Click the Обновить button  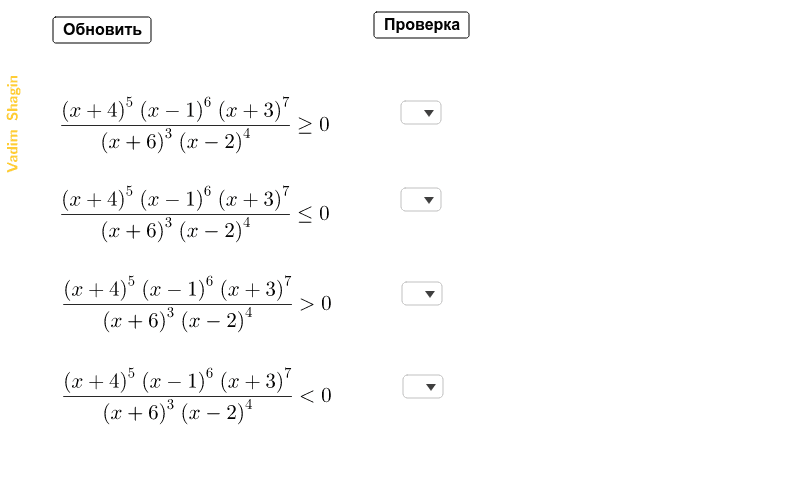102,30
